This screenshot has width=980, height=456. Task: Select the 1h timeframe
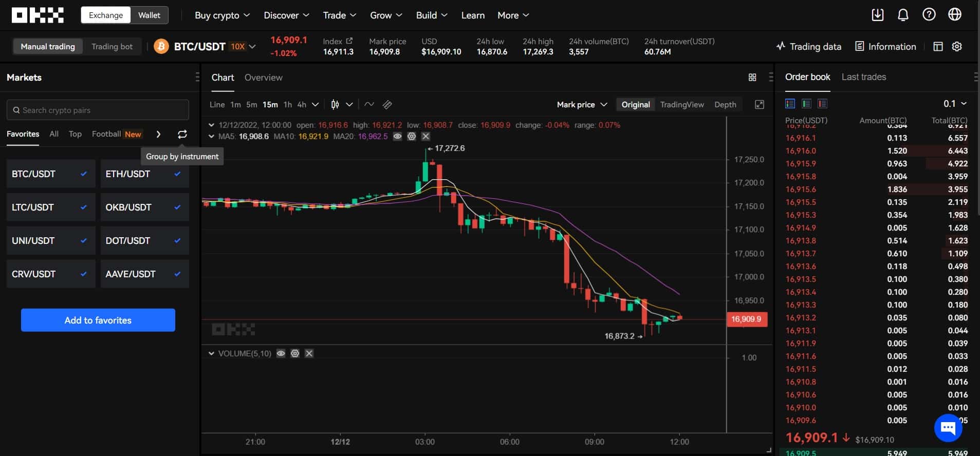[288, 105]
